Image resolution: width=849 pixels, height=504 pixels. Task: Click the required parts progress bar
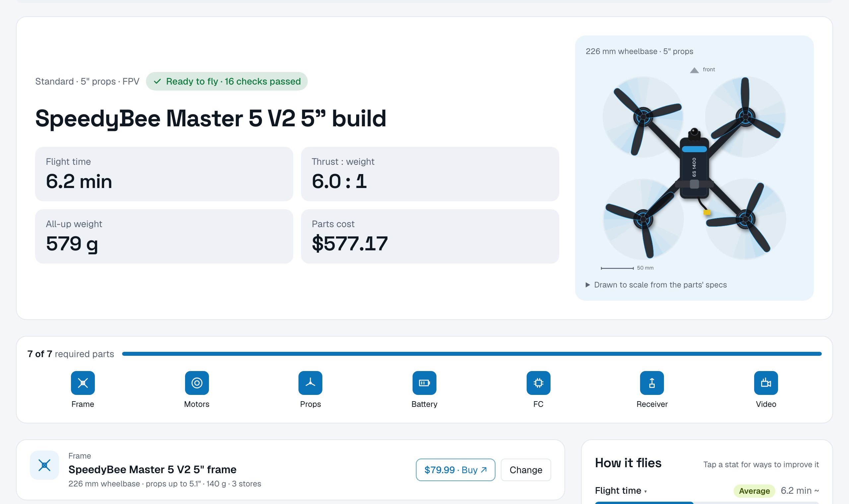click(x=472, y=354)
